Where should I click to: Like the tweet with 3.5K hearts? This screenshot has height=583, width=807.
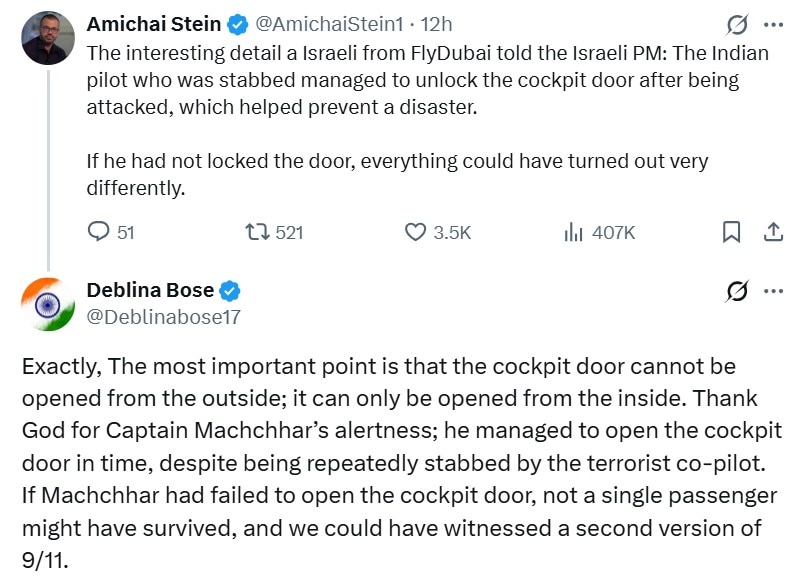point(415,232)
